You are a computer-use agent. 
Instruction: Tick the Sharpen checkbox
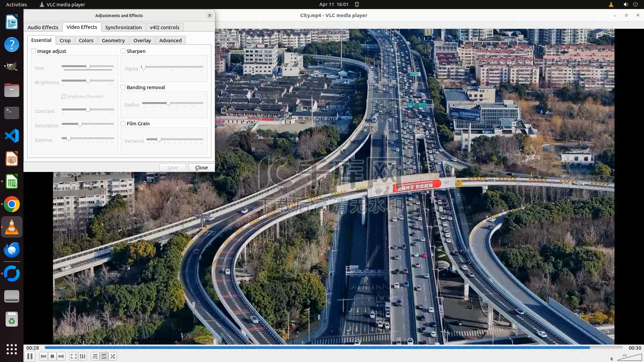coord(123,51)
